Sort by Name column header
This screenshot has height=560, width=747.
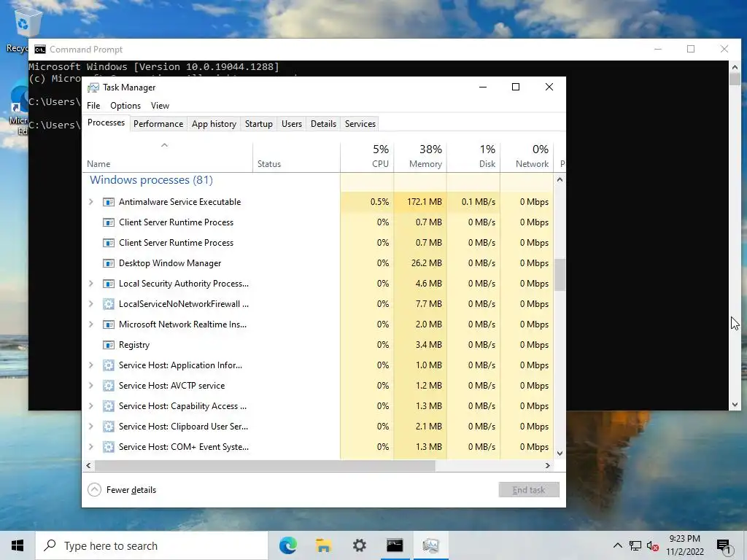(168, 157)
